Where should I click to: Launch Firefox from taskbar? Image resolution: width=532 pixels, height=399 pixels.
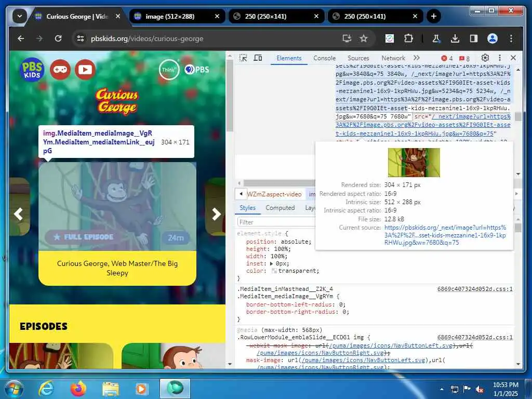point(78,389)
